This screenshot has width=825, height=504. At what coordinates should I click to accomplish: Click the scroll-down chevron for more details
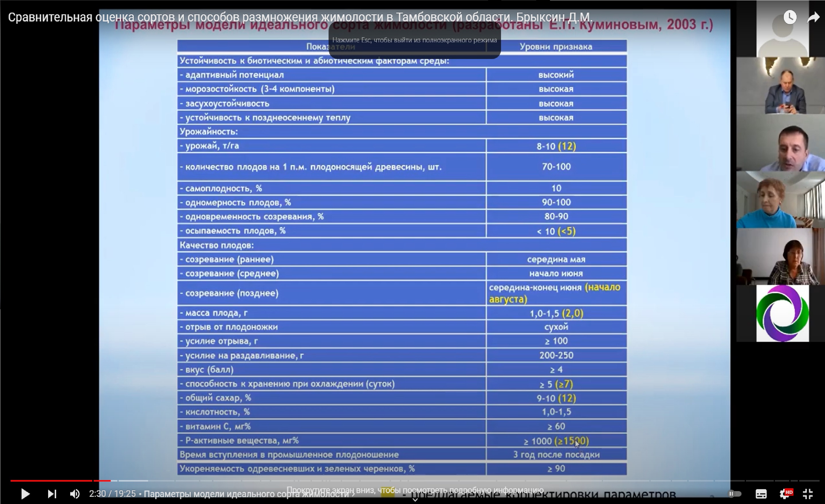(415, 500)
